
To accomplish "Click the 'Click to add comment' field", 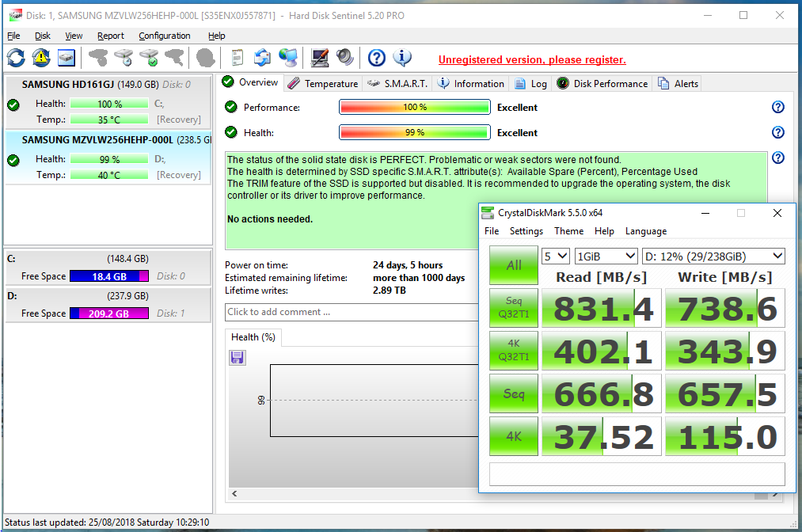I will pos(348,312).
